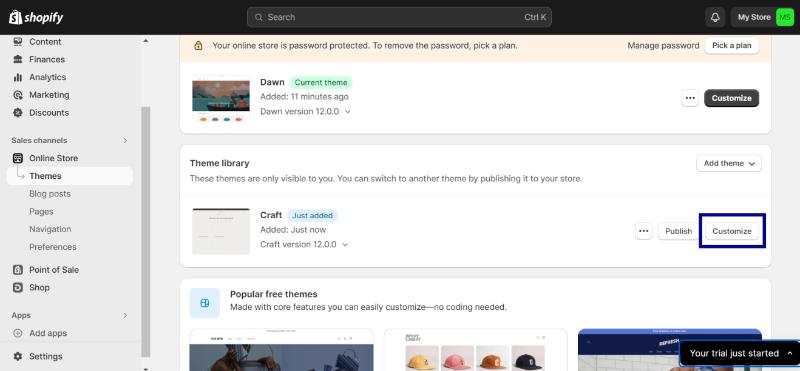Click the Finances bank icon

click(x=18, y=59)
